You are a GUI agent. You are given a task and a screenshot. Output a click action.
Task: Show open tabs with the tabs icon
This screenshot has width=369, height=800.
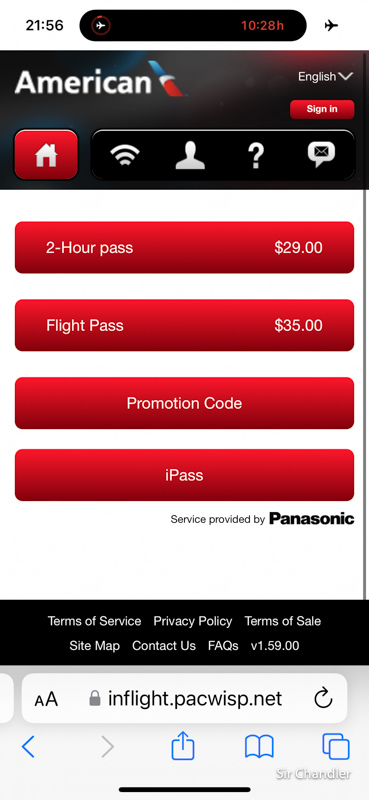click(336, 747)
